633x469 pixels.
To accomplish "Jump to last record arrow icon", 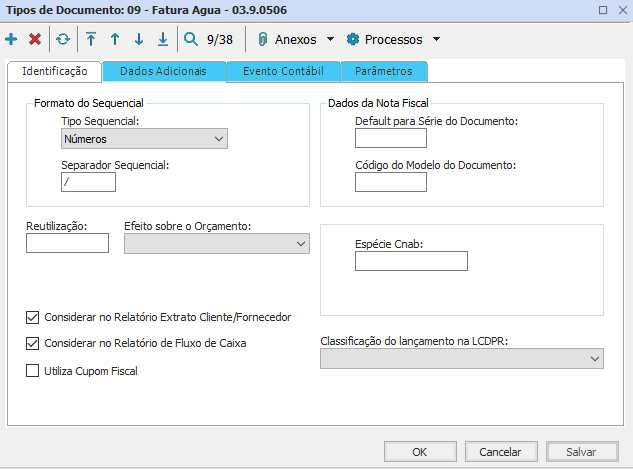I will (x=163, y=40).
